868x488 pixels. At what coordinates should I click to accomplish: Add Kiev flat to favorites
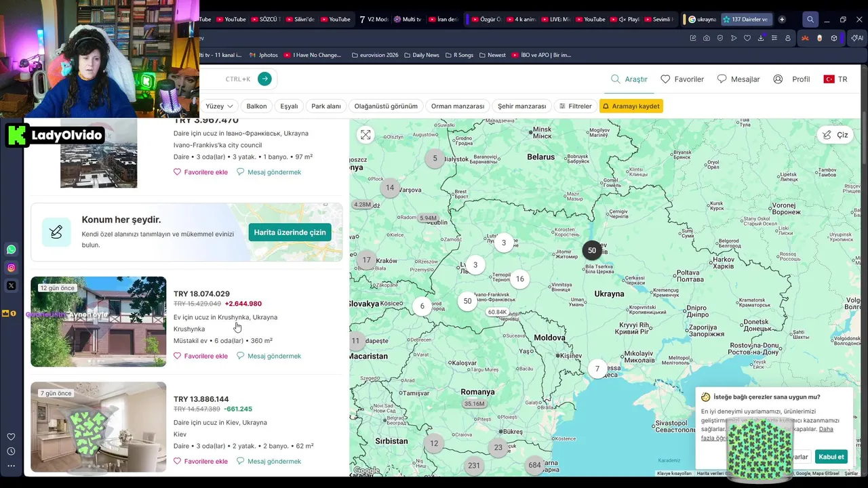coord(201,462)
